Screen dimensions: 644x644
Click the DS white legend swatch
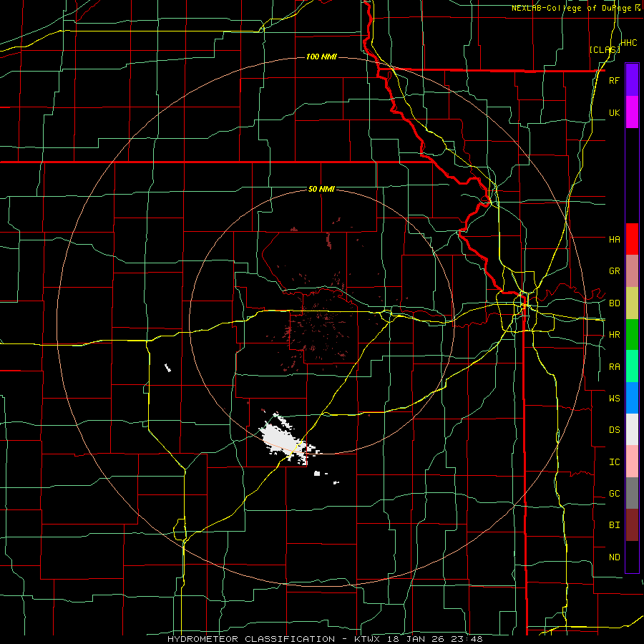click(x=632, y=429)
